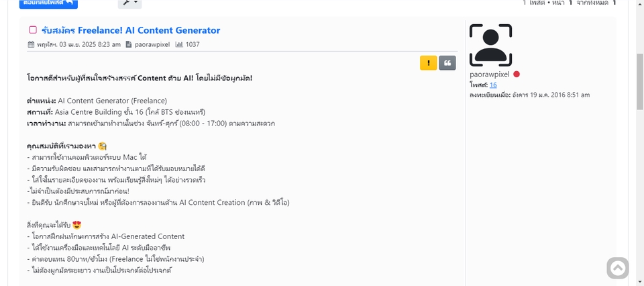Click the blue post reply button
Viewport: 644px width, 286px height.
(x=48, y=3)
